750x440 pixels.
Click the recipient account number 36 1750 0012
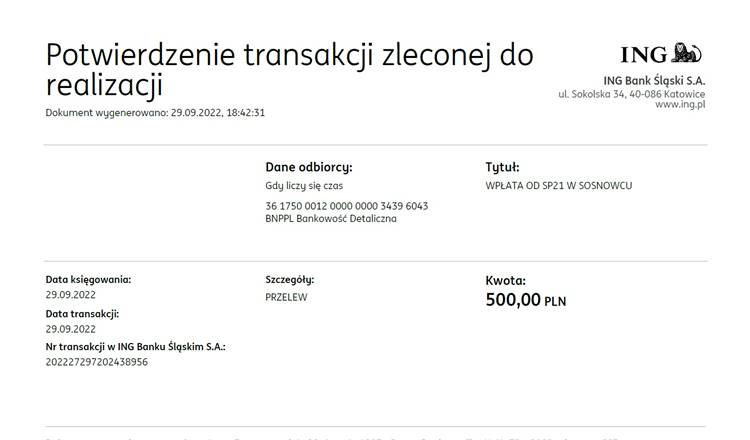pyautogui.click(x=347, y=206)
